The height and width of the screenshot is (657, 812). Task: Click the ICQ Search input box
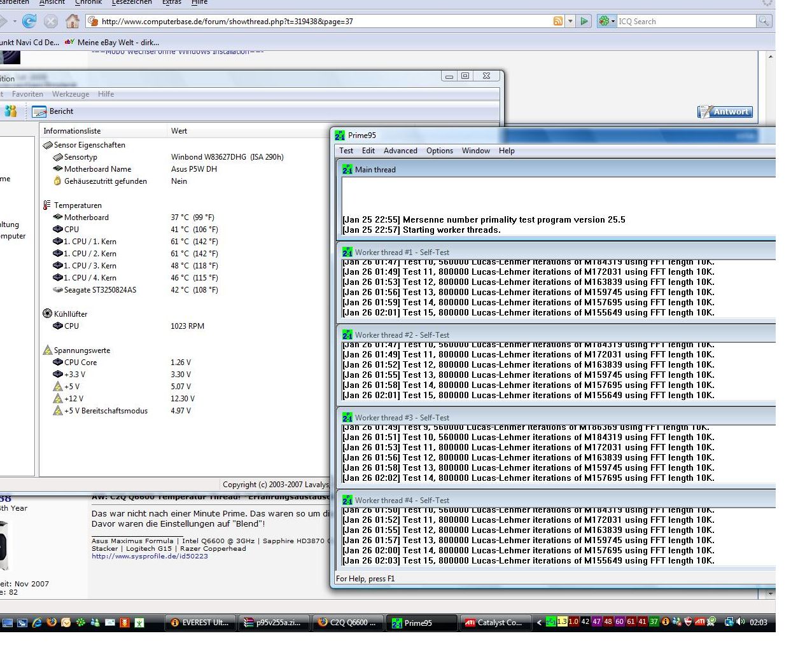click(686, 21)
